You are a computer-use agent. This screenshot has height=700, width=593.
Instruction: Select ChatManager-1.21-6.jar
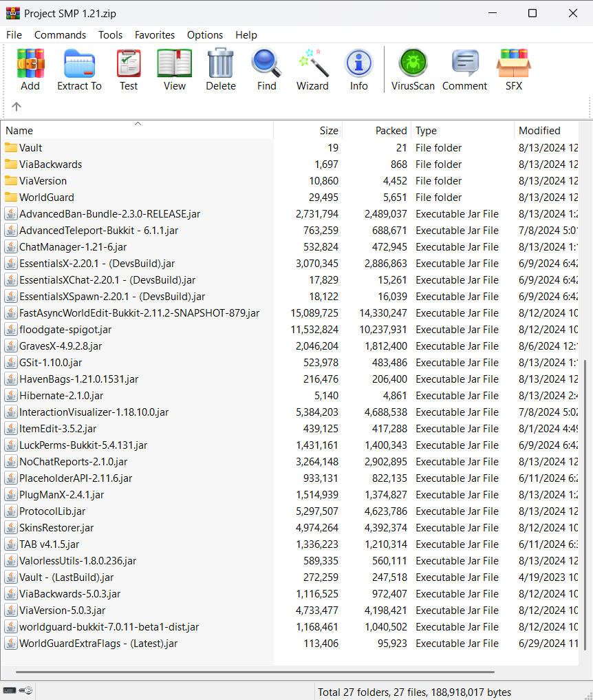[73, 247]
